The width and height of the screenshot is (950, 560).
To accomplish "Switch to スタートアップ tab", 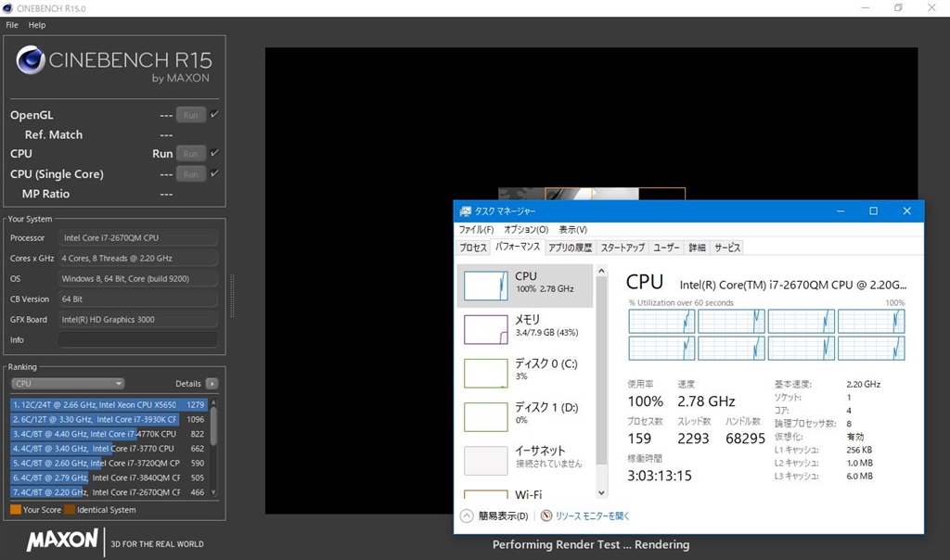I will point(623,248).
